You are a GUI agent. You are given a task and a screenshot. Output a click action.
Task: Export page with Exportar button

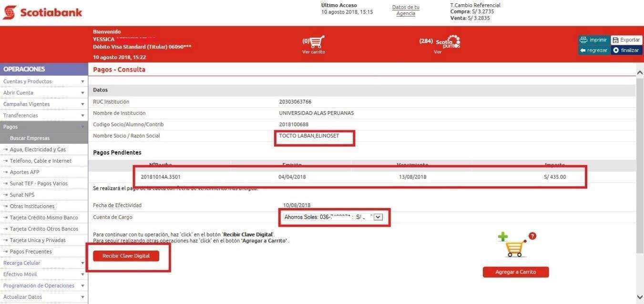coord(626,40)
